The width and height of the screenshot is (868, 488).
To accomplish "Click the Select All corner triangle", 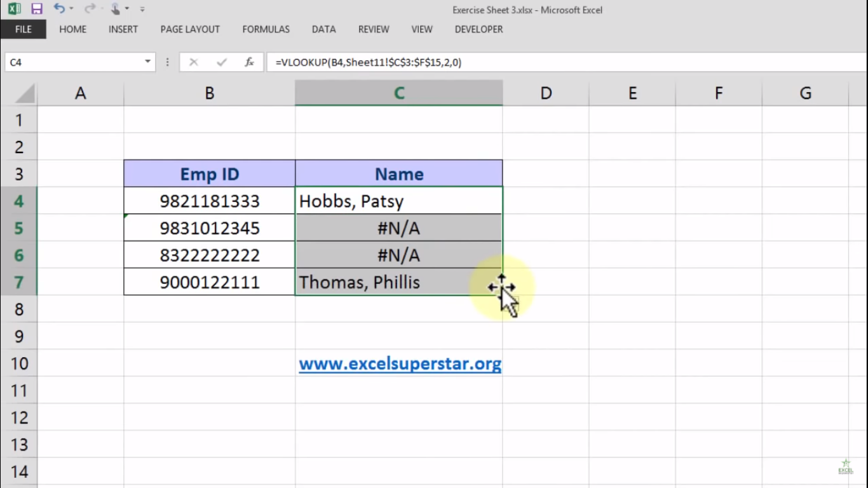I will point(25,94).
